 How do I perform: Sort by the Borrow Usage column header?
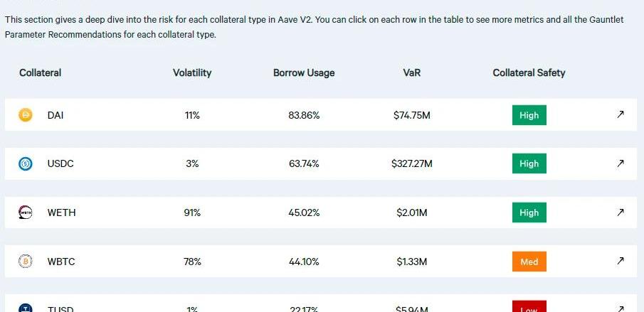point(304,72)
